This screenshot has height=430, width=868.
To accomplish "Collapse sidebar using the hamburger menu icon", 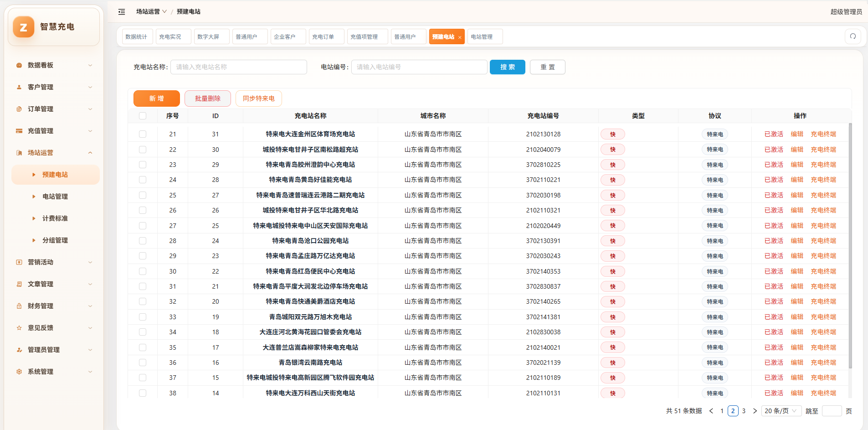I will pyautogui.click(x=122, y=12).
